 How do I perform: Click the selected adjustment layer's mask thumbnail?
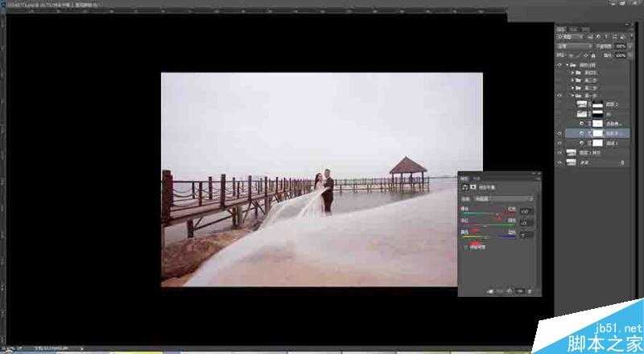point(597,133)
